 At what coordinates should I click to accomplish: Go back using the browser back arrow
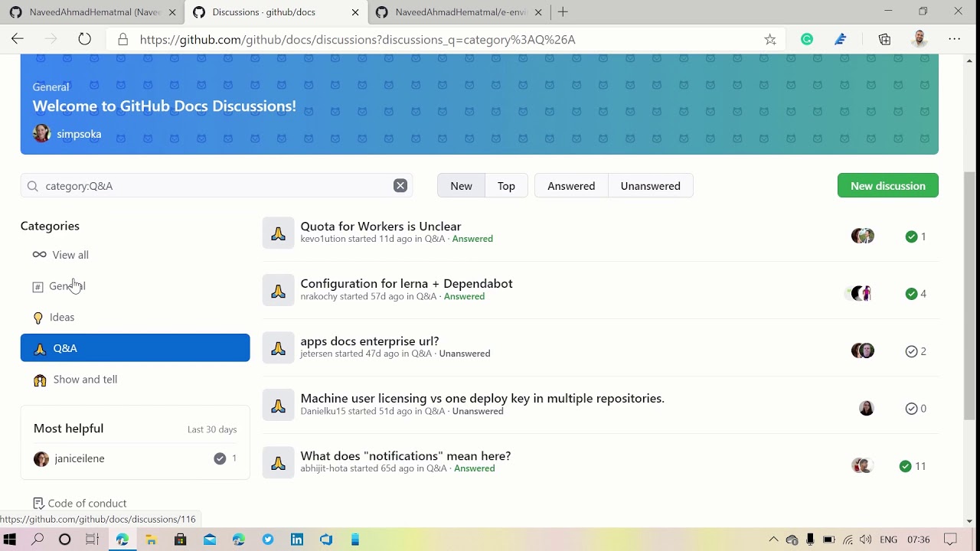18,39
